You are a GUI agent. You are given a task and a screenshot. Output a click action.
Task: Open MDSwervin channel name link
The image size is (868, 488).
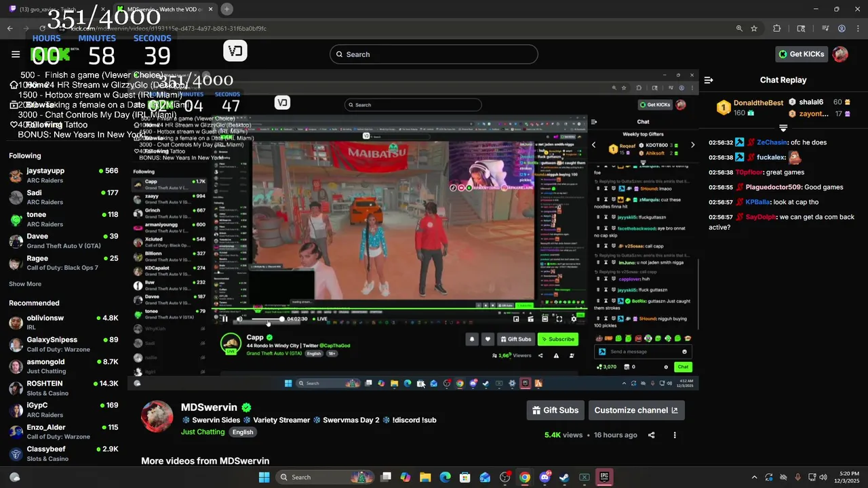(209, 407)
